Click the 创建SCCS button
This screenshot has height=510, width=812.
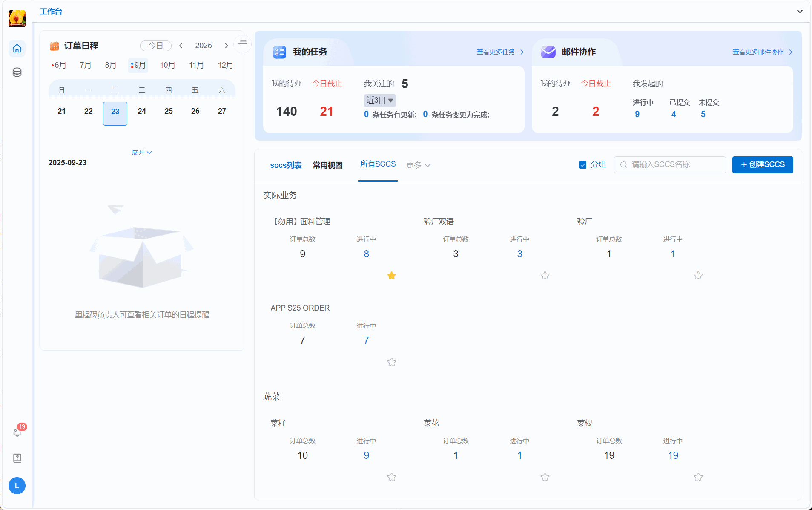click(x=762, y=165)
